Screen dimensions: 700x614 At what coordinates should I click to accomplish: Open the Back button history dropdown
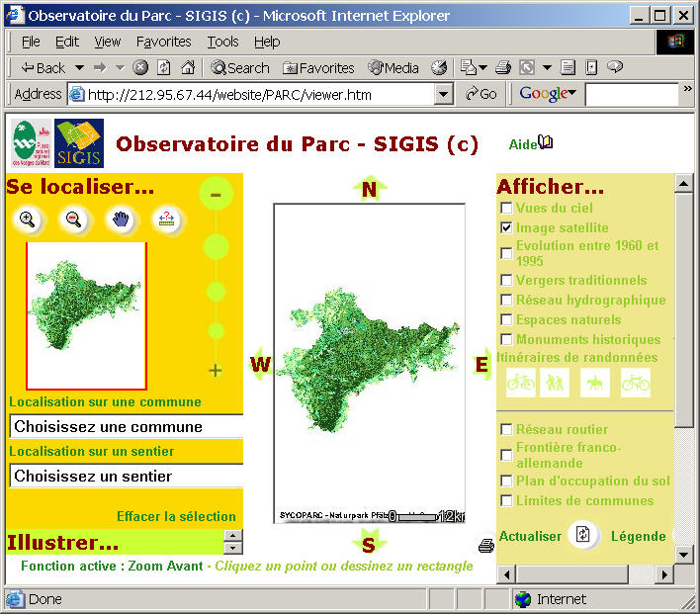(x=79, y=68)
